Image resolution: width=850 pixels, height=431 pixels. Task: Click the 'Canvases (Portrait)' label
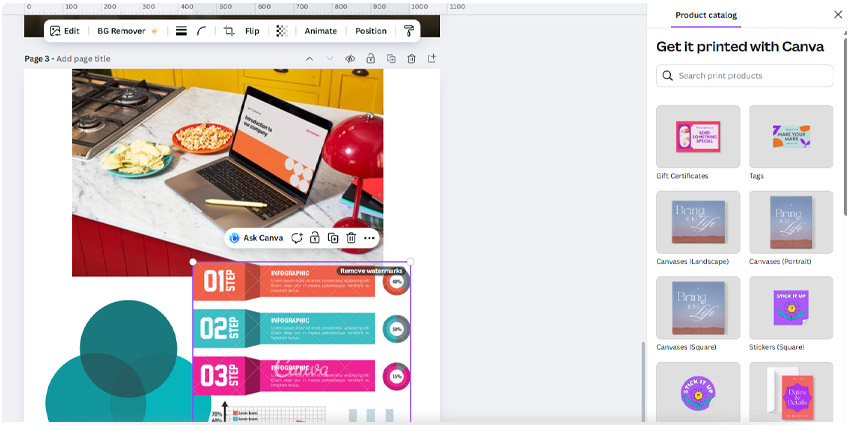[x=780, y=262]
